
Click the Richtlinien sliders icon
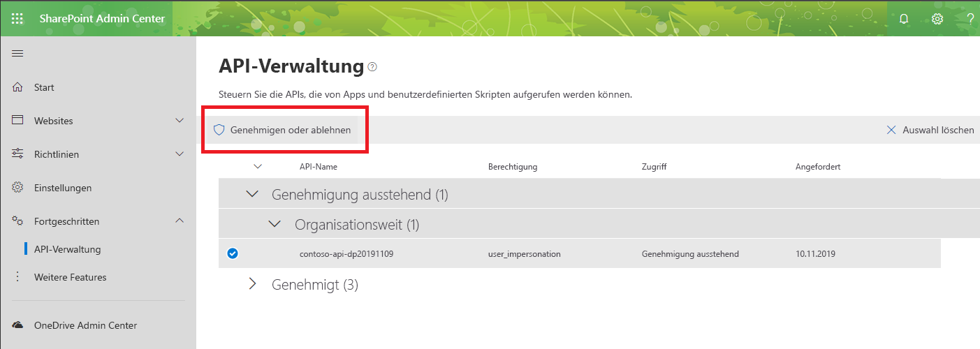coord(18,154)
